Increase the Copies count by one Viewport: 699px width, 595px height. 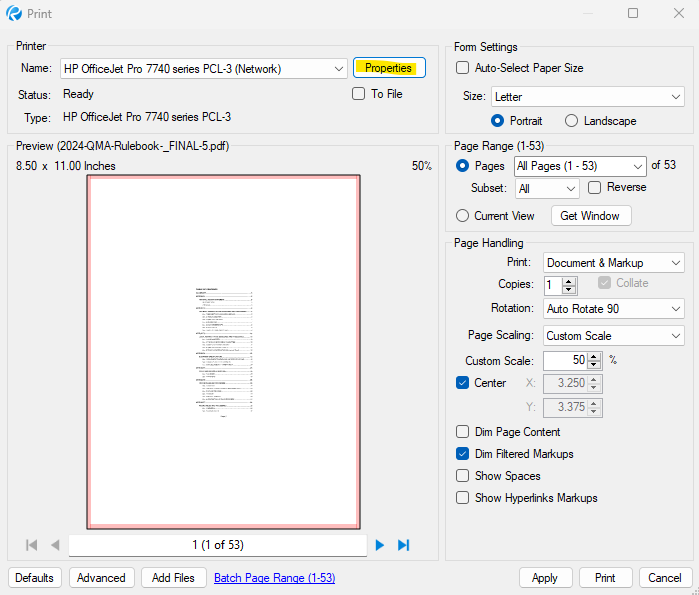click(568, 282)
